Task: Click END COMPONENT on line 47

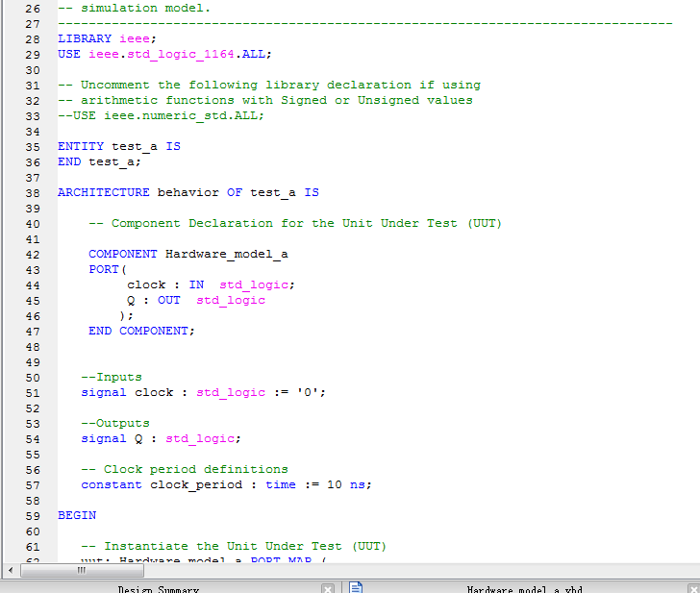Action: click(x=141, y=331)
